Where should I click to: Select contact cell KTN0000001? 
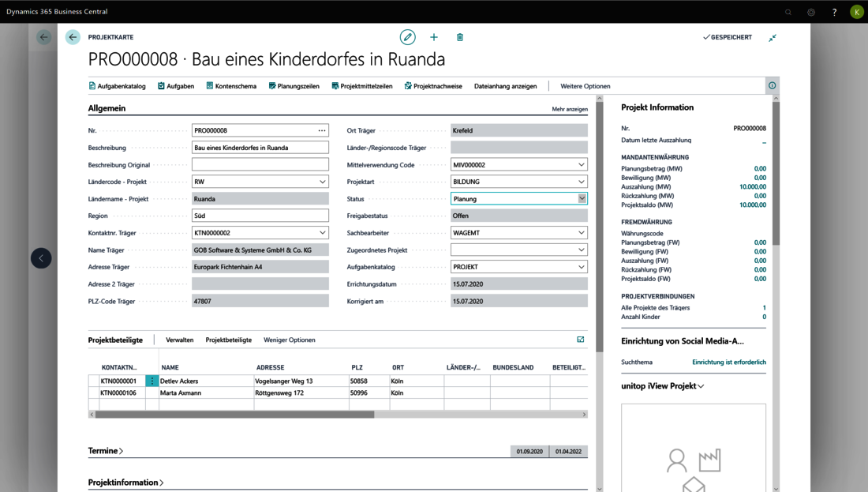click(x=122, y=381)
